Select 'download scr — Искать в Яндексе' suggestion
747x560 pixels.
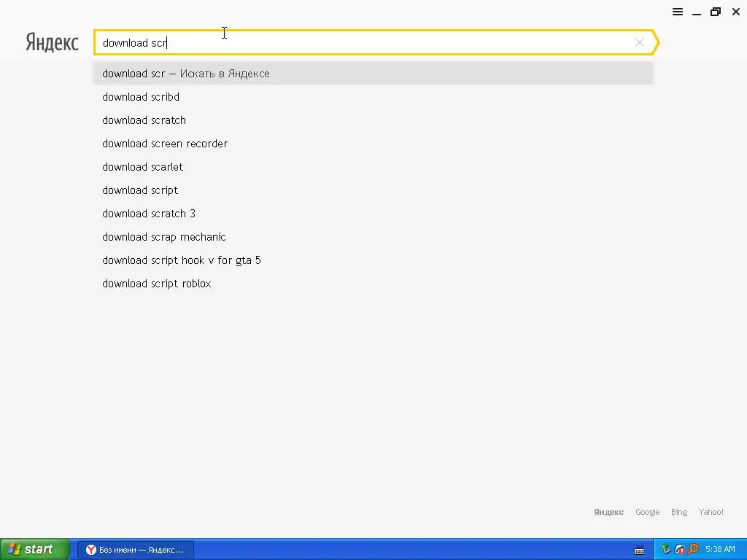(373, 74)
